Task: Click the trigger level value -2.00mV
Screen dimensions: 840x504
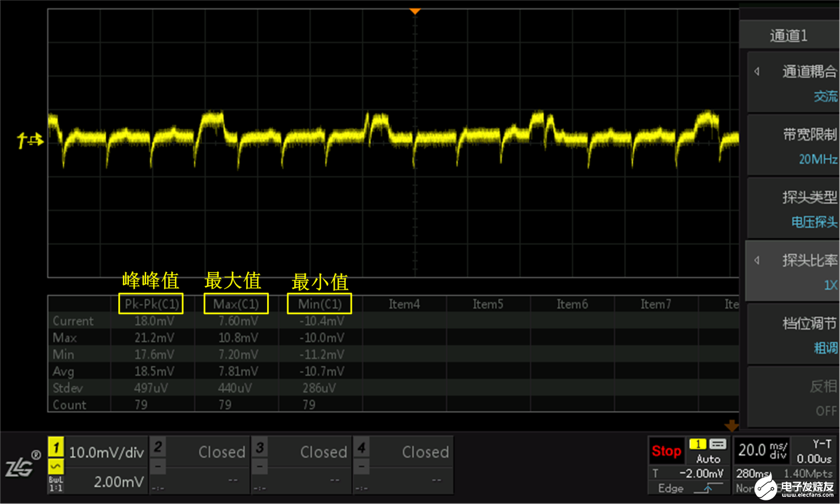Action: pyautogui.click(x=702, y=473)
